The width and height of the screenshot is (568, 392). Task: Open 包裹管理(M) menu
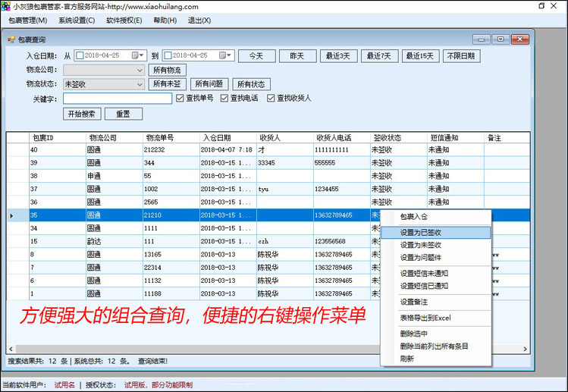[28, 20]
